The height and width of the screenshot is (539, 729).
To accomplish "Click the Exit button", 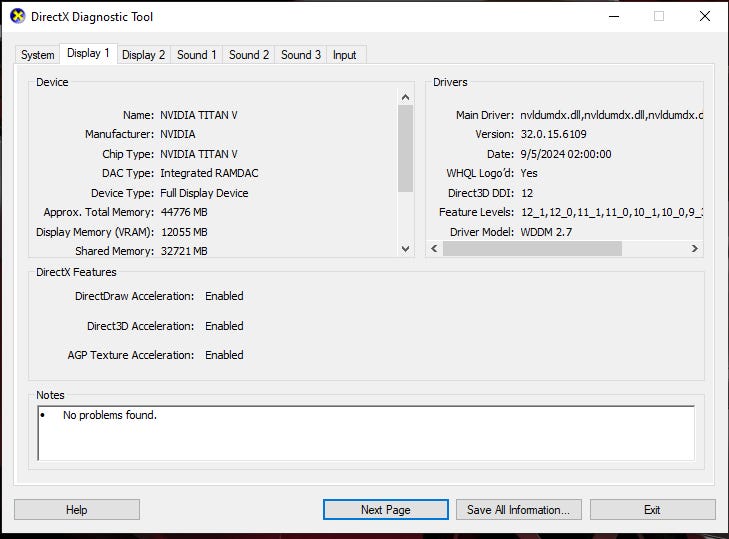I will point(653,510).
